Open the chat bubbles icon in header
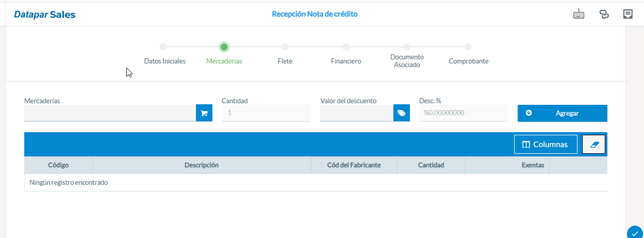 pos(604,14)
